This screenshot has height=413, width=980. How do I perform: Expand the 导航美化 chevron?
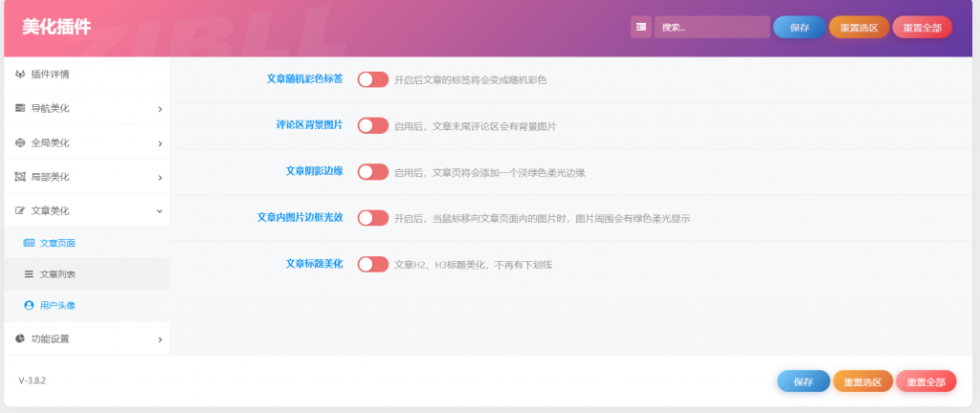point(160,109)
